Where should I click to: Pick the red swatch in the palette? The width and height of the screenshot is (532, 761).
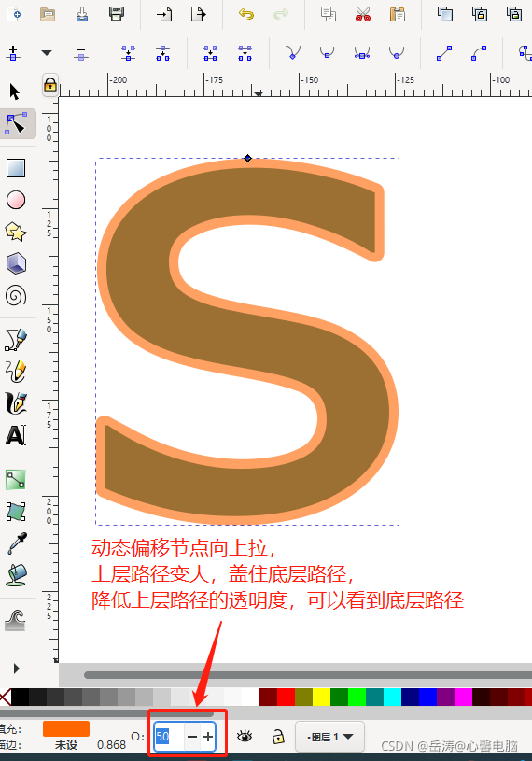(287, 697)
